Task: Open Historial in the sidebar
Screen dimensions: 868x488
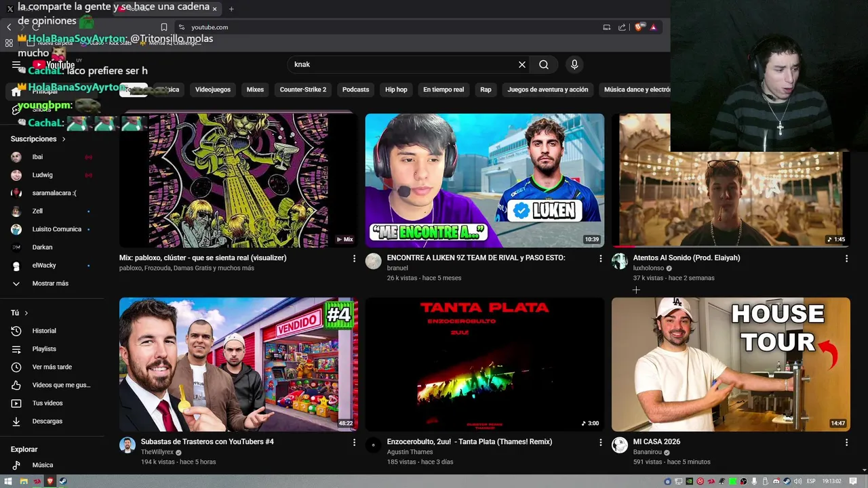Action: pyautogui.click(x=52, y=331)
